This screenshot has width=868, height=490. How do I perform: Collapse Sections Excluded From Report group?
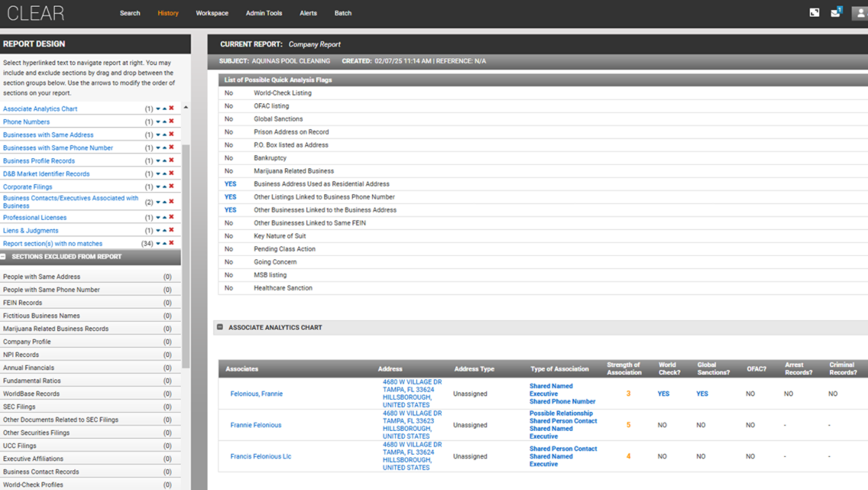tap(4, 257)
